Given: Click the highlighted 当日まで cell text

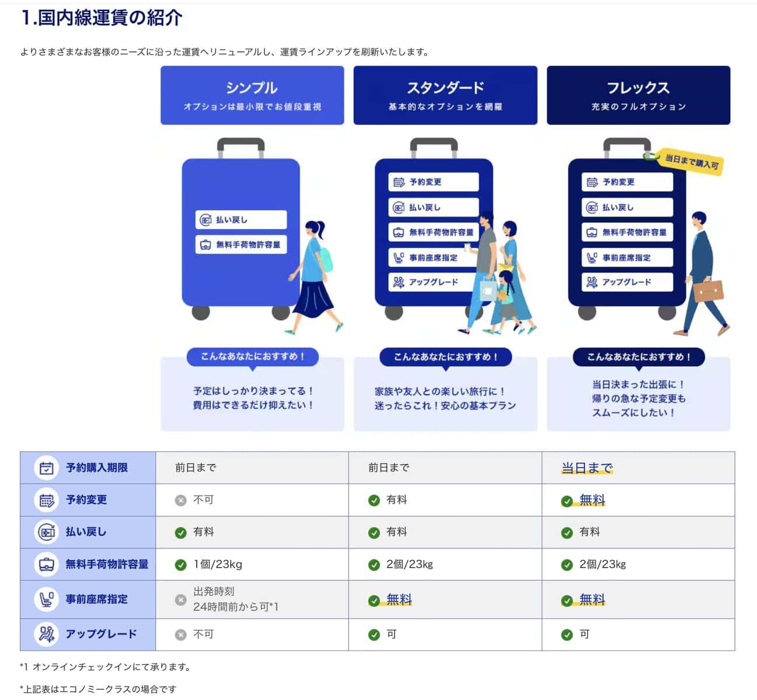Looking at the screenshot, I should (587, 468).
